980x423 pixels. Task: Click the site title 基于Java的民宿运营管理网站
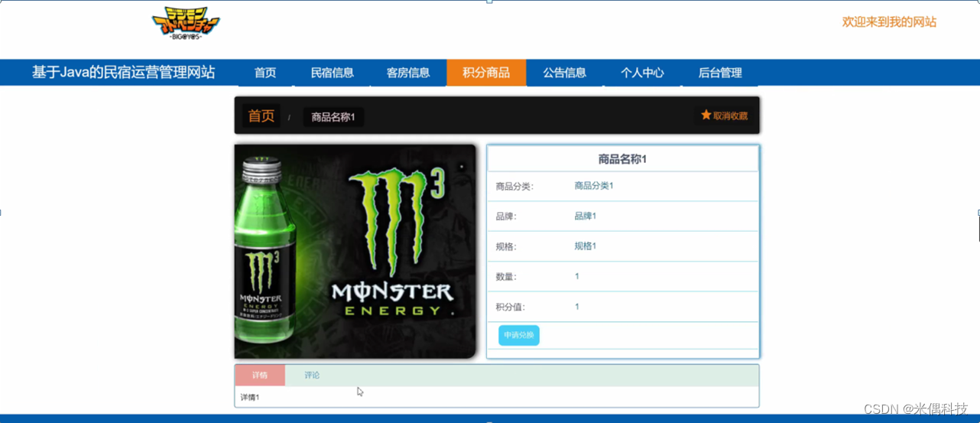[123, 73]
